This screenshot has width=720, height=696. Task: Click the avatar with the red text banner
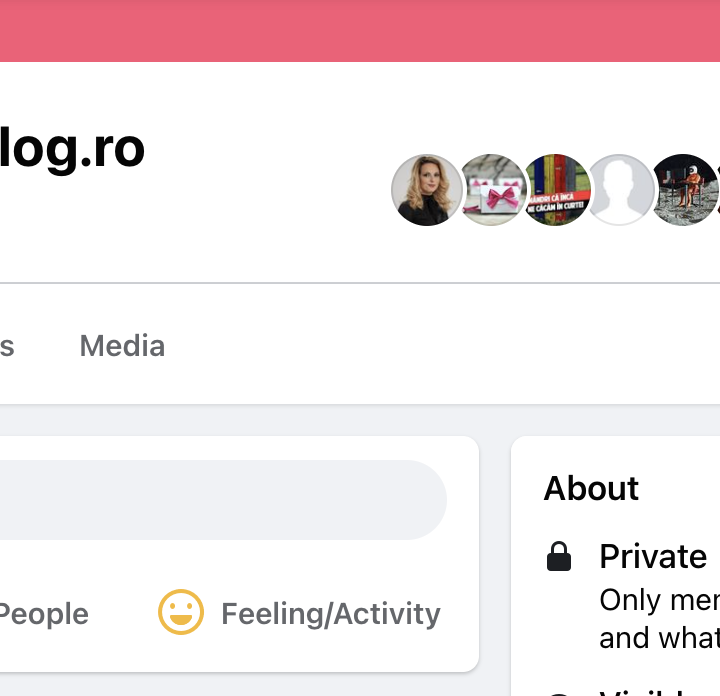pos(556,190)
